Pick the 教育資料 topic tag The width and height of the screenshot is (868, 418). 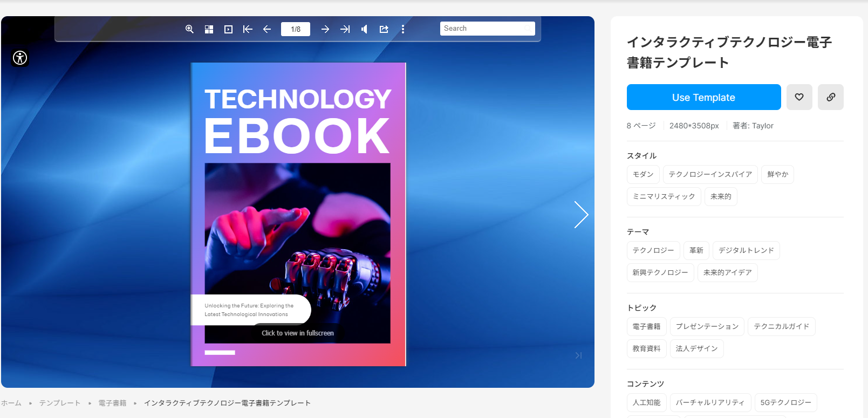tap(647, 348)
